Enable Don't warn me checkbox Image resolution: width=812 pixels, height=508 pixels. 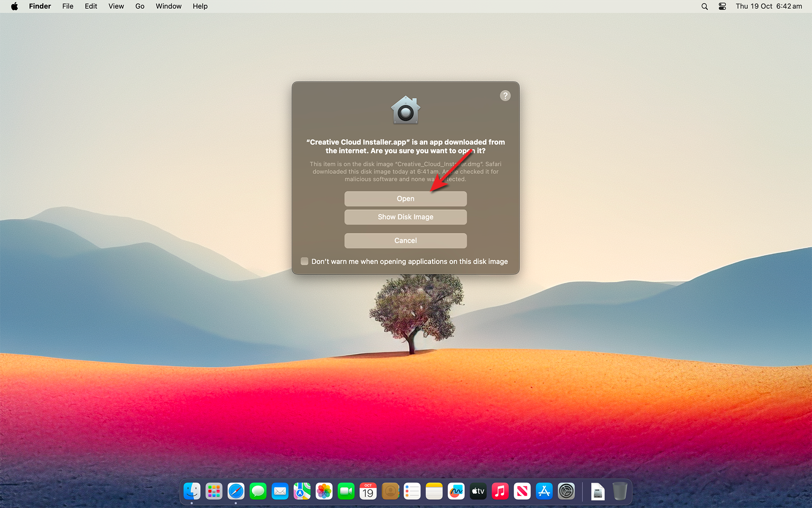(304, 261)
